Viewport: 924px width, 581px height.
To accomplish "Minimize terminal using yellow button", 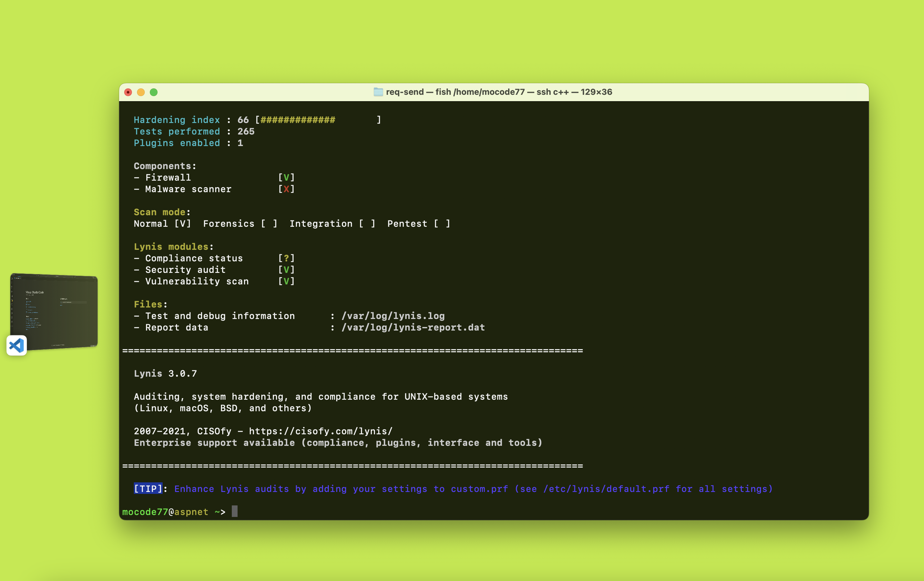I will click(x=141, y=92).
